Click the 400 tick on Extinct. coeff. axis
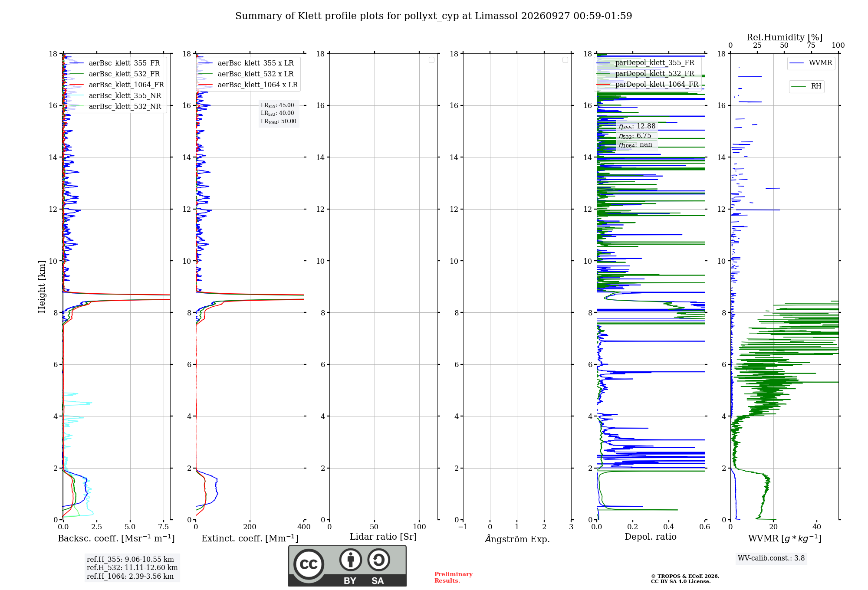This screenshot has height=590, width=868. pos(304,527)
